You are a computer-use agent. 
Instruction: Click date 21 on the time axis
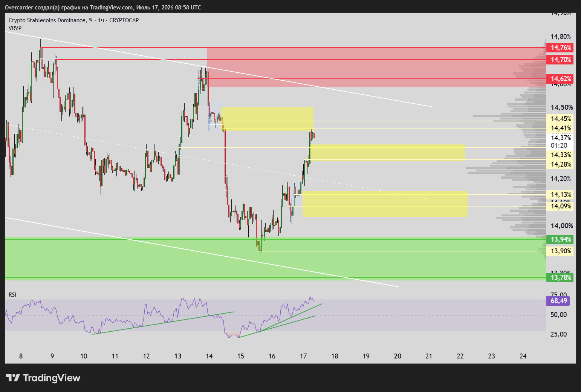pos(429,356)
